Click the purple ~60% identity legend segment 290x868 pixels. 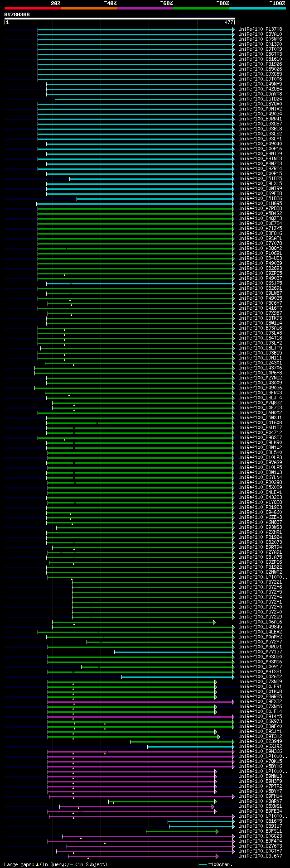pos(145,8)
